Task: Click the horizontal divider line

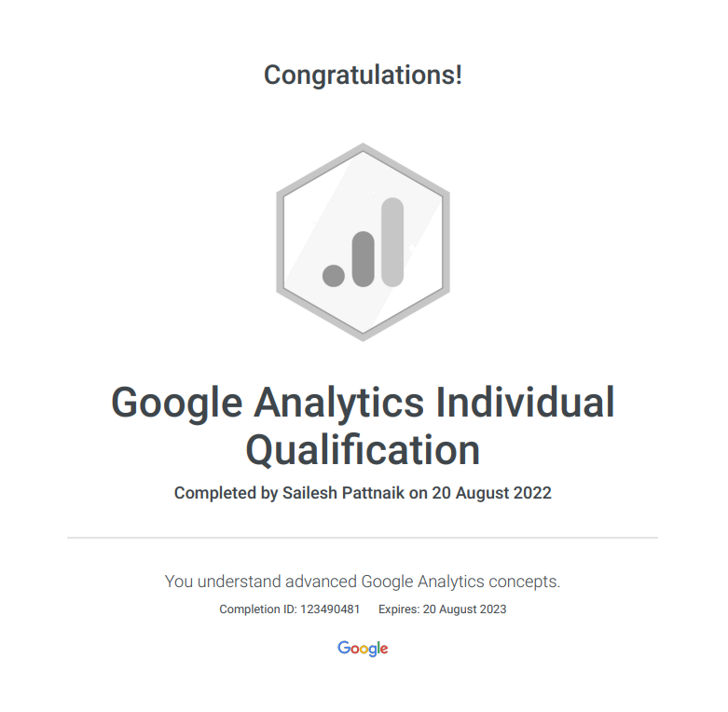Action: [363, 538]
